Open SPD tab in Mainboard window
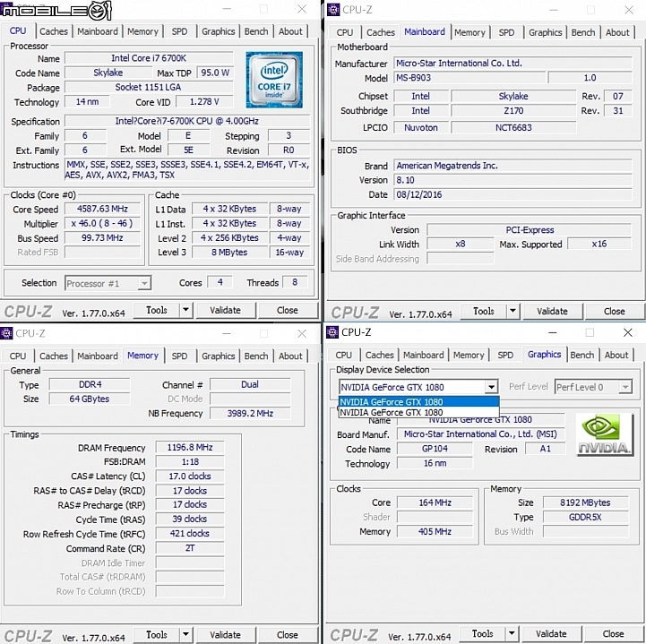 [506, 32]
